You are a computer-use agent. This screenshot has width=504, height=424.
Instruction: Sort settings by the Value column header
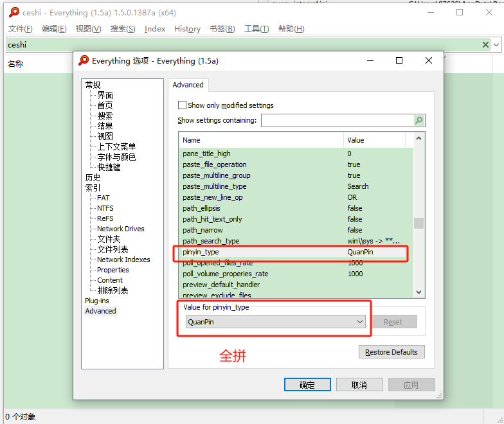click(374, 140)
